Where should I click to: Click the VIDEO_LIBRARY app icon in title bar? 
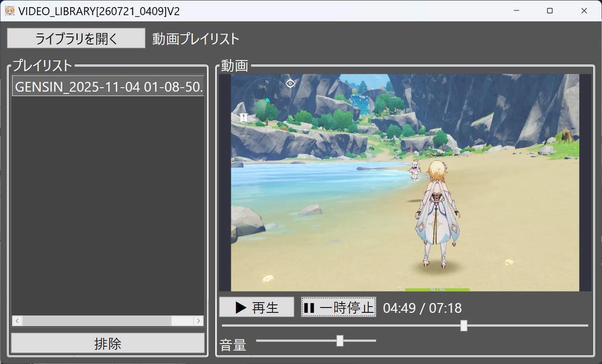tap(9, 11)
